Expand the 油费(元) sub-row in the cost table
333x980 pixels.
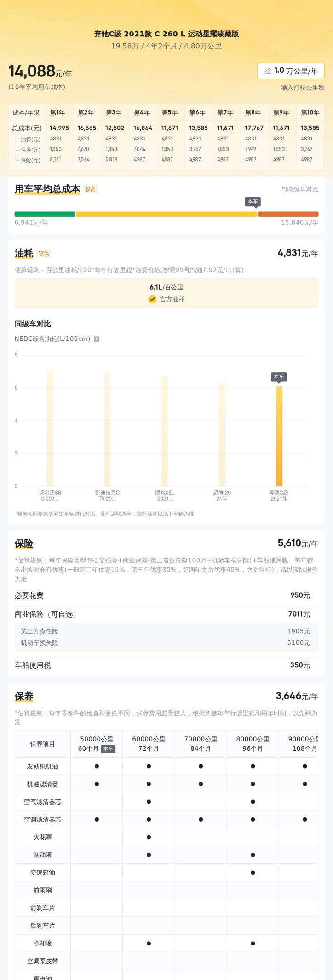pyautogui.click(x=30, y=140)
